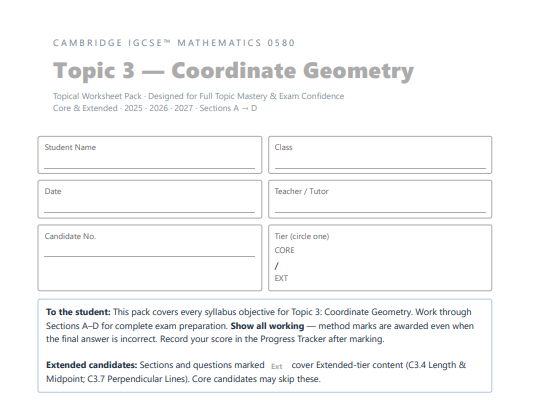Click the bold 'Extended candidates:' label
The height and width of the screenshot is (401, 534).
pyautogui.click(x=92, y=365)
